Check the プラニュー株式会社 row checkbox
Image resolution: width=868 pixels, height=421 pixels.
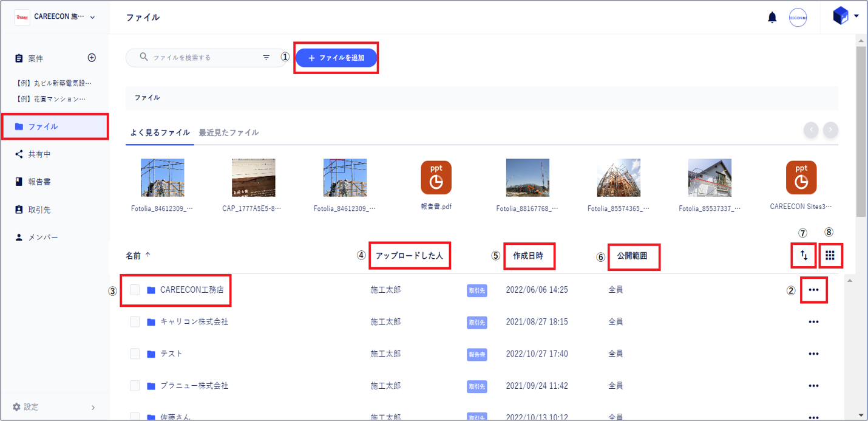coord(135,386)
